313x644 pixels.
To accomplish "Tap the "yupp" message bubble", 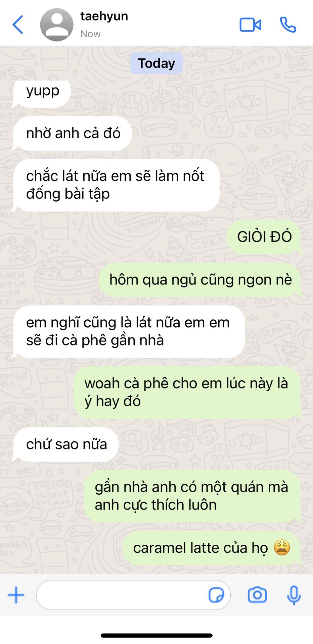I will click(42, 93).
